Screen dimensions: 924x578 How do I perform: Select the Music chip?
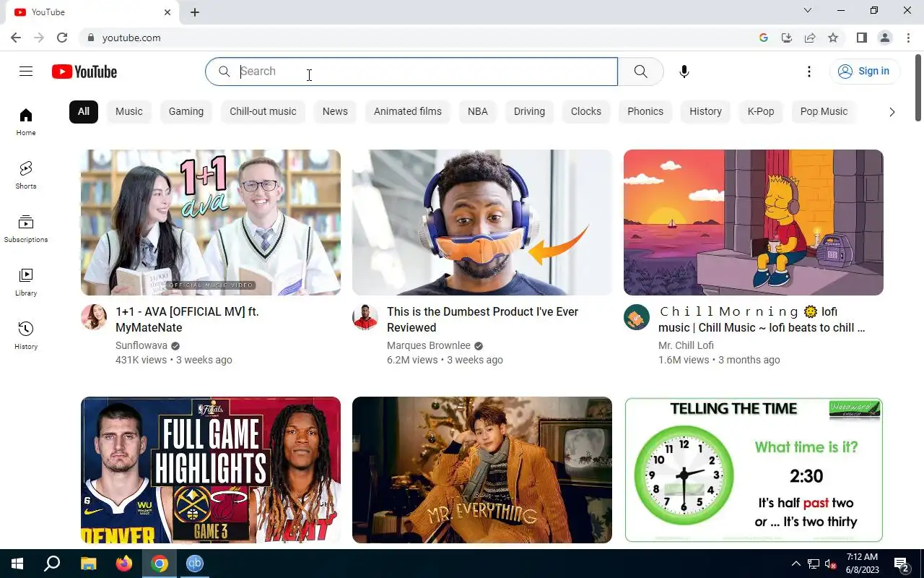129,111
